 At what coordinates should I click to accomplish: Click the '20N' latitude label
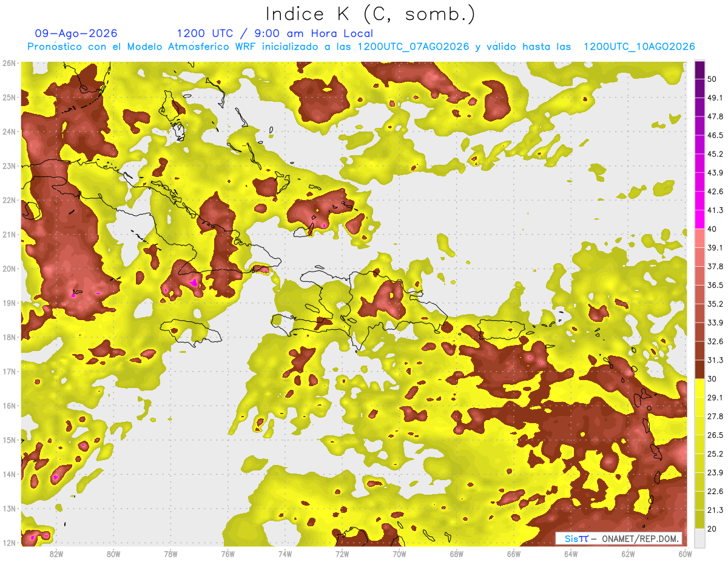[x=9, y=269]
